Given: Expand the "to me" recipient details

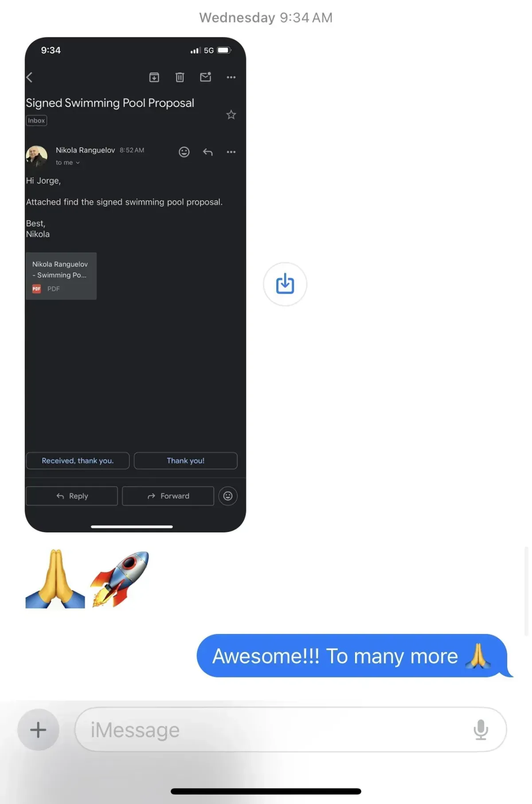Looking at the screenshot, I should pos(68,163).
